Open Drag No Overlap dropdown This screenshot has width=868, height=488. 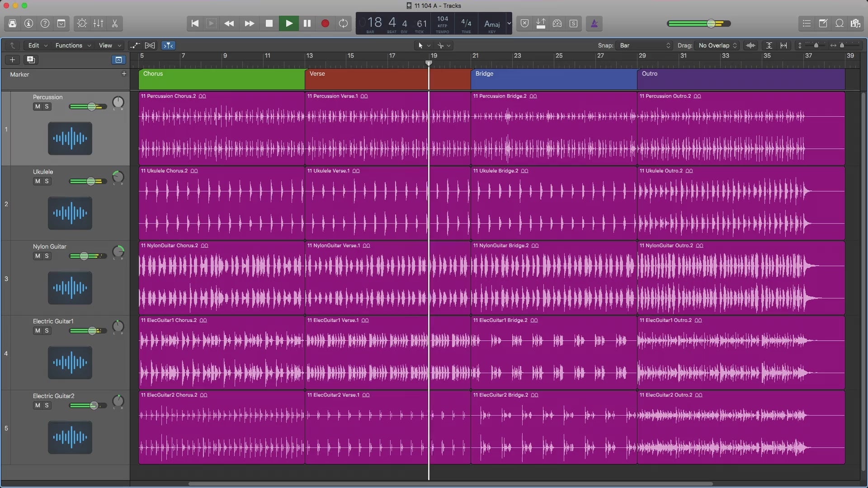(x=717, y=46)
